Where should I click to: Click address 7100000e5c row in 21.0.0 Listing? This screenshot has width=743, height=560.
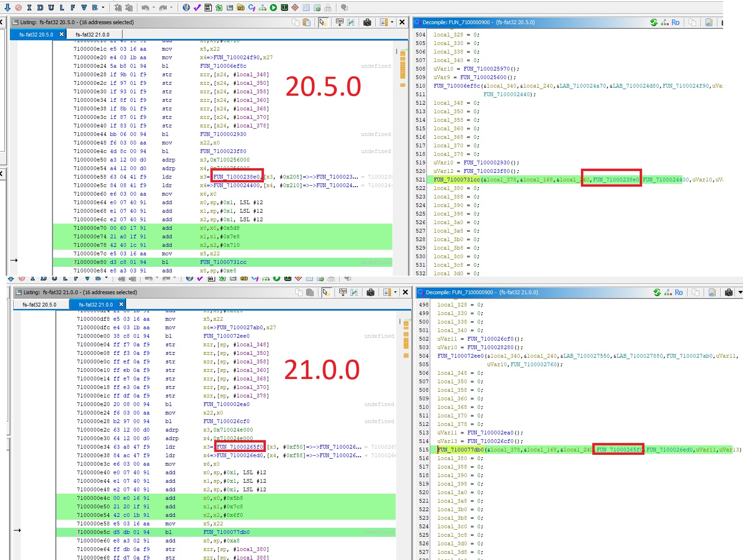click(226, 532)
